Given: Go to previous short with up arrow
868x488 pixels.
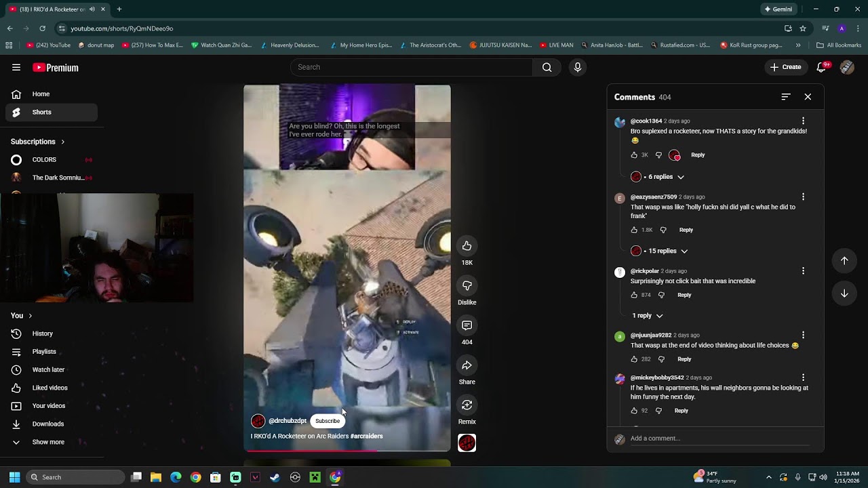Looking at the screenshot, I should click(844, 261).
